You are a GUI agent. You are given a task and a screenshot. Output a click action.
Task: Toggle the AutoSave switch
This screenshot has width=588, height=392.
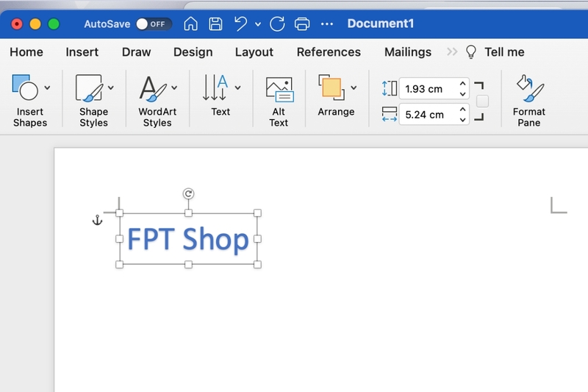pos(154,24)
